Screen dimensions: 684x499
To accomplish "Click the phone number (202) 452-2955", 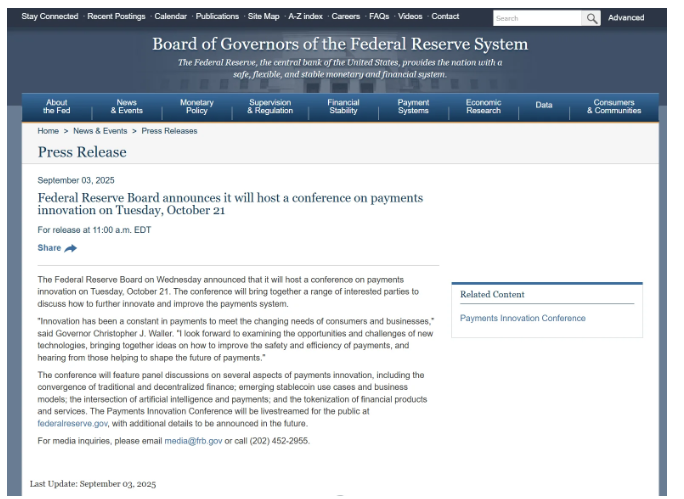I will point(279,441).
